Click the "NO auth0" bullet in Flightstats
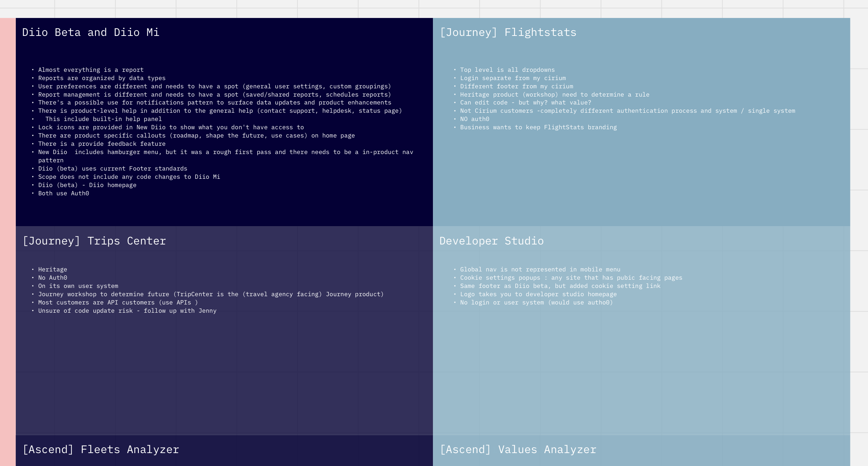The image size is (868, 466). click(475, 119)
